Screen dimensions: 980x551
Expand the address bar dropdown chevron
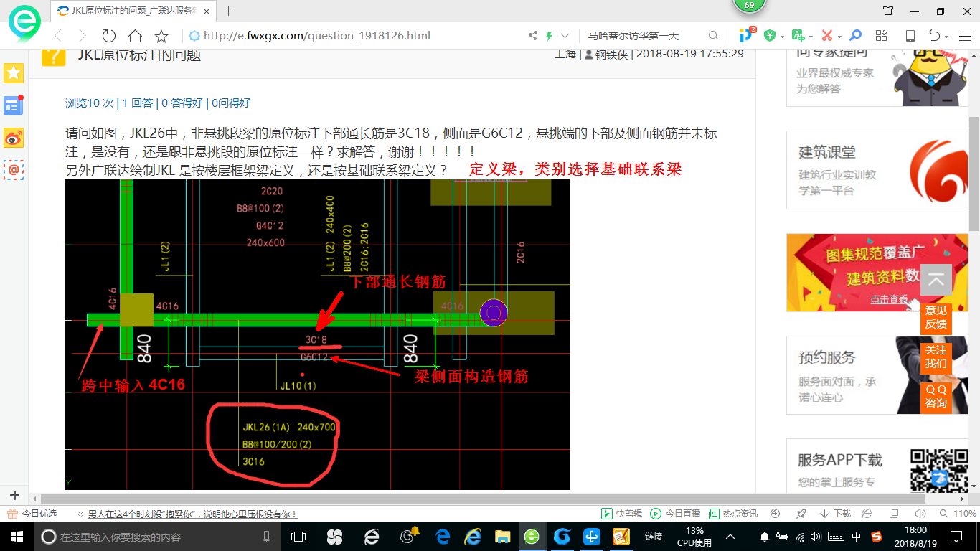[x=565, y=35]
